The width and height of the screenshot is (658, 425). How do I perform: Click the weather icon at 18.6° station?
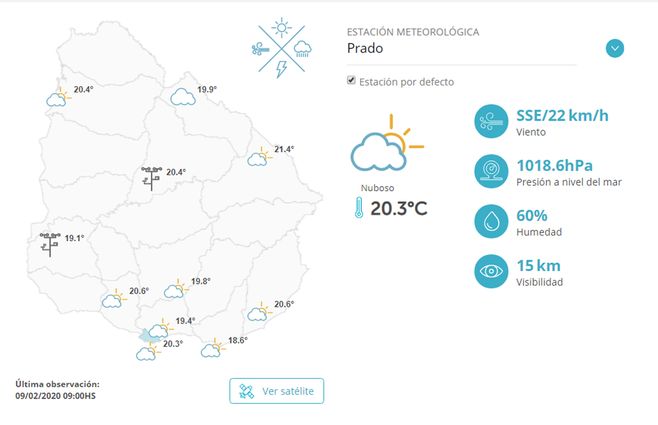212,348
